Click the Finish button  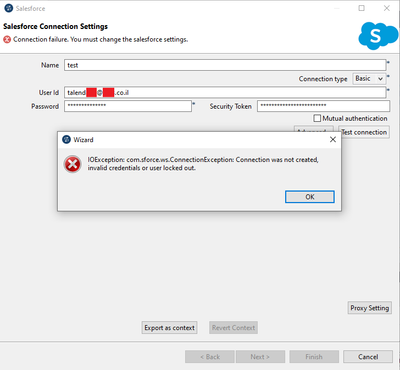pos(314,357)
